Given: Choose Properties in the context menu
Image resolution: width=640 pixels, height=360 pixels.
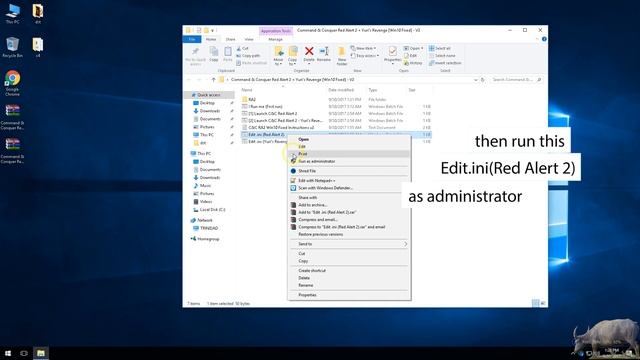Looking at the screenshot, I should pyautogui.click(x=349, y=295).
